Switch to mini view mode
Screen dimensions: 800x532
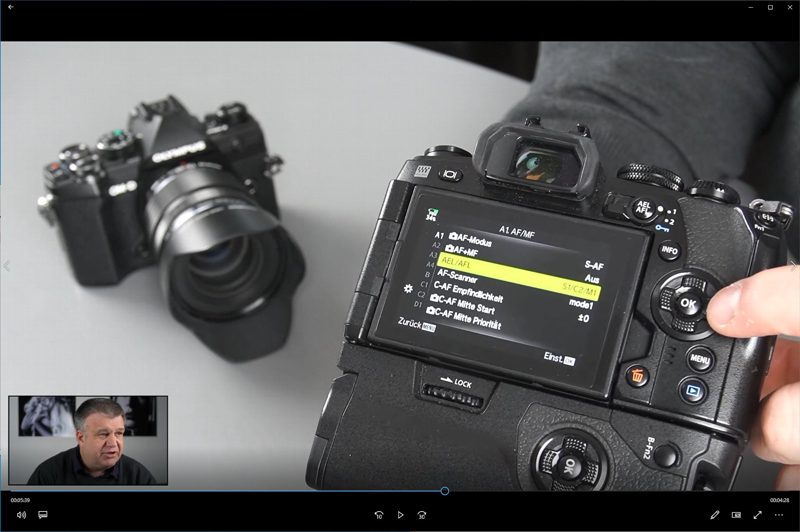click(x=736, y=515)
